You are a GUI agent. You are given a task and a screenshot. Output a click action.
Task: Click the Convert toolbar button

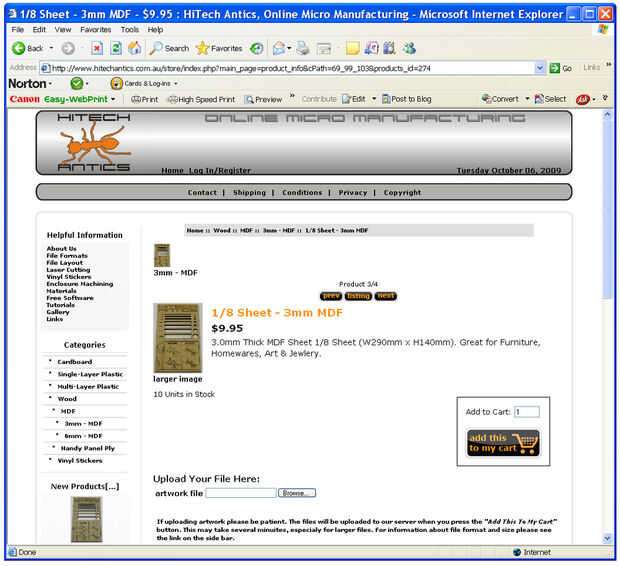500,99
